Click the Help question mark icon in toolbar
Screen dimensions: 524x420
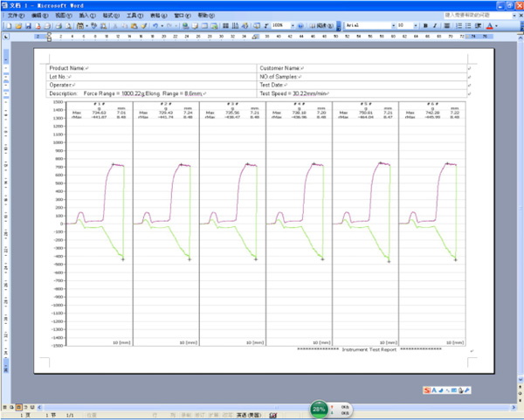pyautogui.click(x=300, y=26)
